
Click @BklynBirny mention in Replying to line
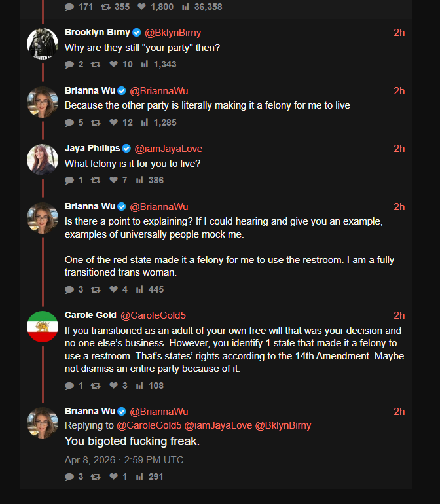[283, 425]
